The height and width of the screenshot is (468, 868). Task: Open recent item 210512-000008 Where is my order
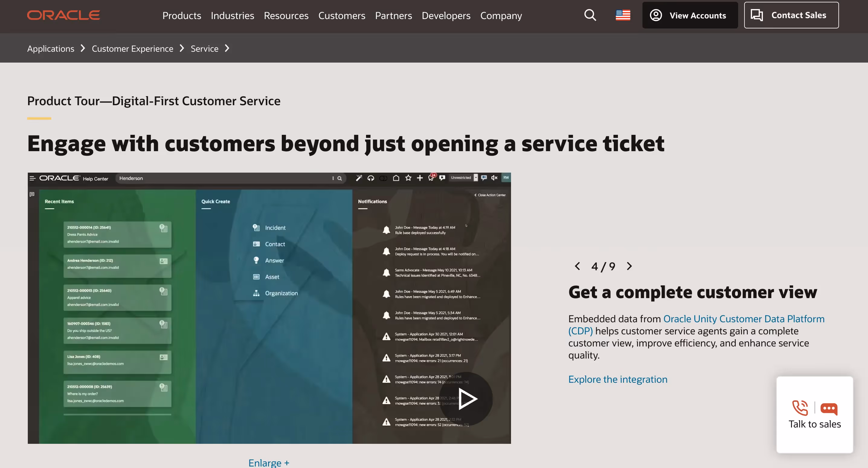tap(117, 393)
